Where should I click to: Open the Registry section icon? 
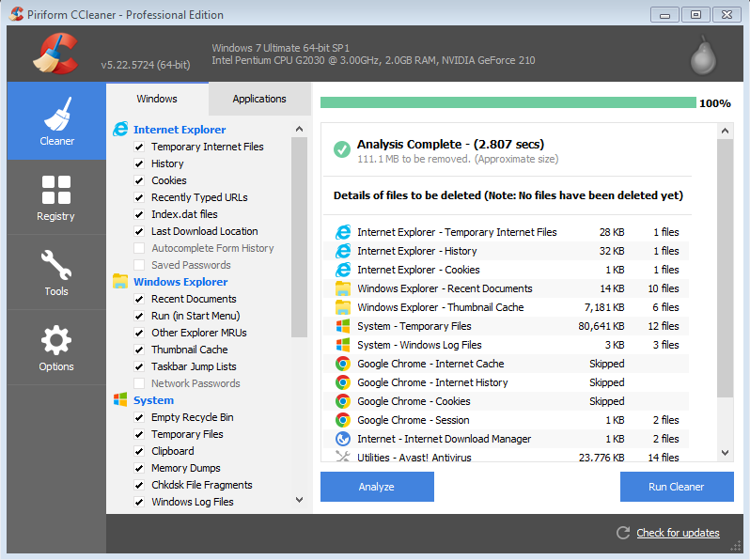click(x=56, y=190)
